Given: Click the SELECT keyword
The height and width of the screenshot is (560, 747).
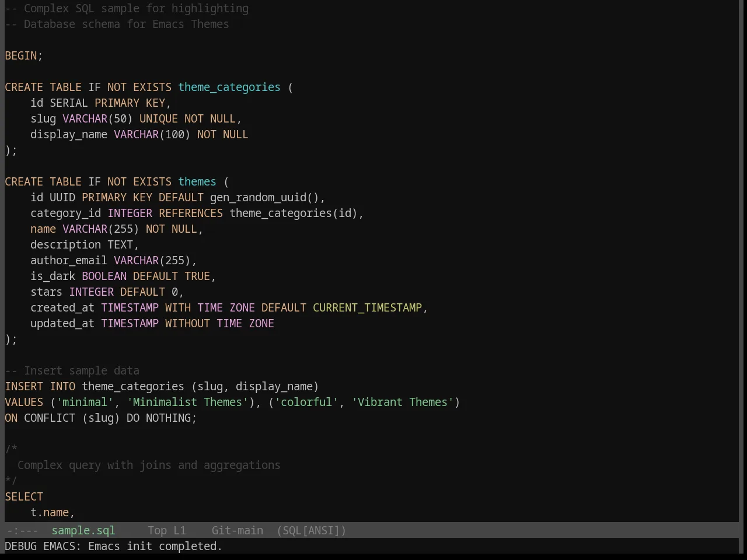Looking at the screenshot, I should coord(24,496).
